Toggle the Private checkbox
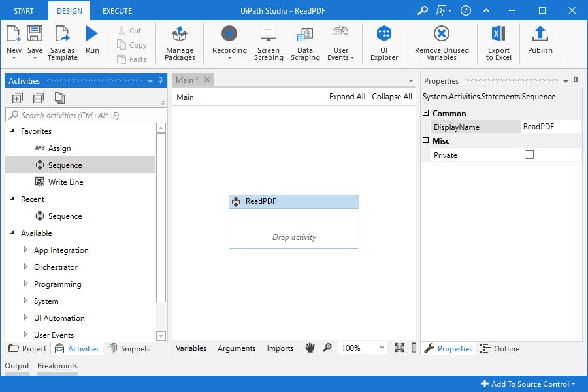The image size is (588, 392). pyautogui.click(x=529, y=155)
